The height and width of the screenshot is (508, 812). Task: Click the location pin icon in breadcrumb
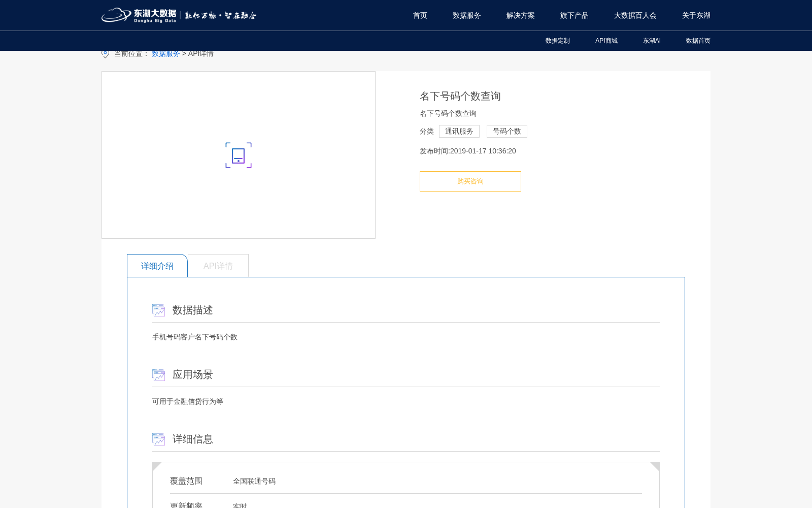106,54
